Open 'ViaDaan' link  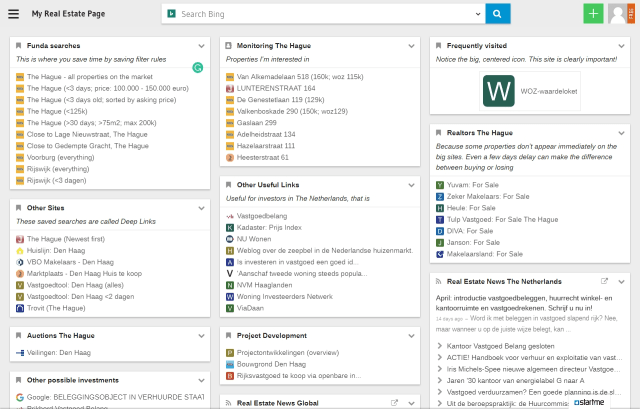coord(250,308)
